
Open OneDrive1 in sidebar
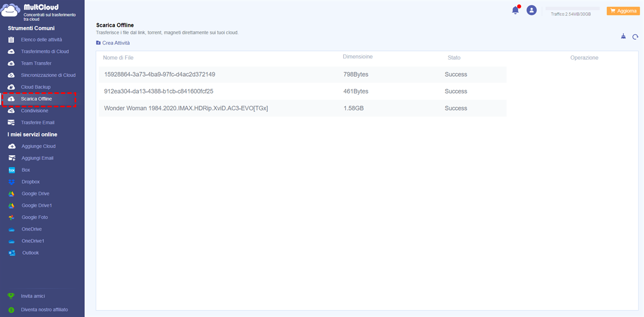(33, 241)
